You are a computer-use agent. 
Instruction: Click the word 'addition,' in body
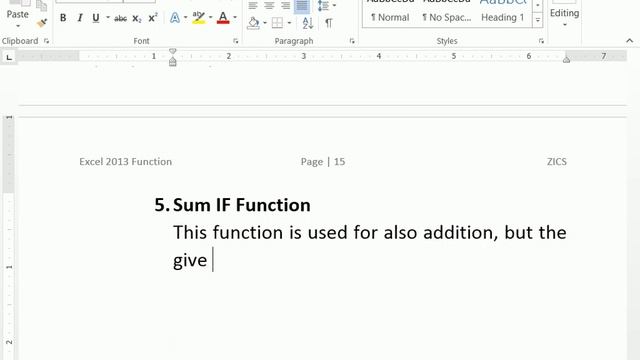460,233
